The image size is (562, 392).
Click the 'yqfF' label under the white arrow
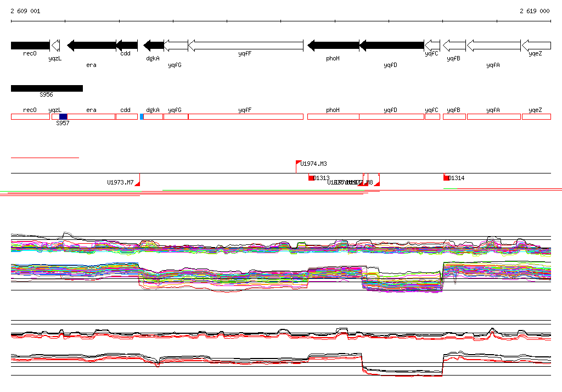245,53
